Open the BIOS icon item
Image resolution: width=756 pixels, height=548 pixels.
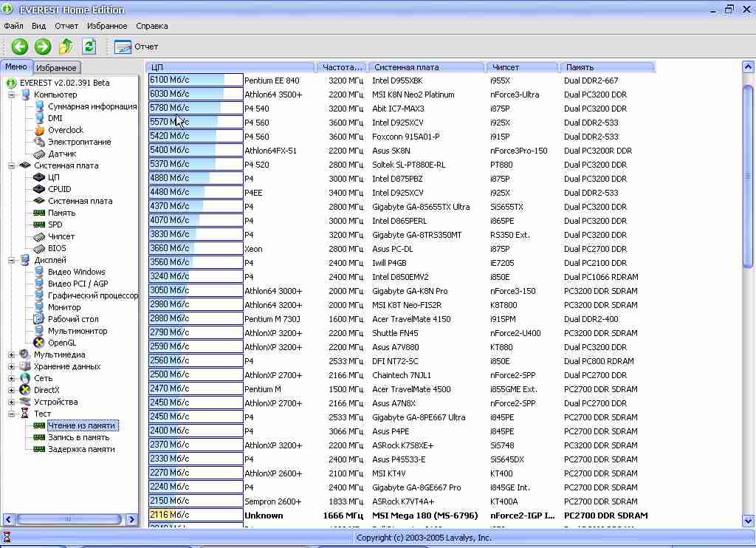click(57, 248)
